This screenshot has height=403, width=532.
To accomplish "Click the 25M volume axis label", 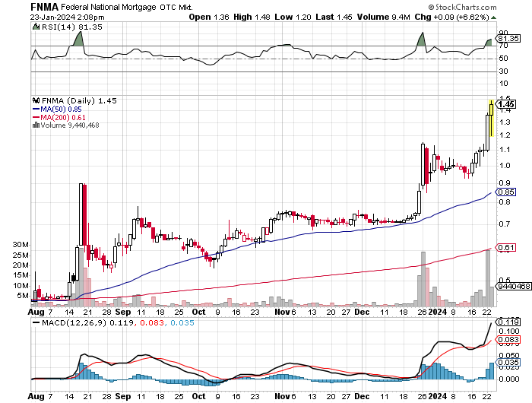I will tap(21, 255).
